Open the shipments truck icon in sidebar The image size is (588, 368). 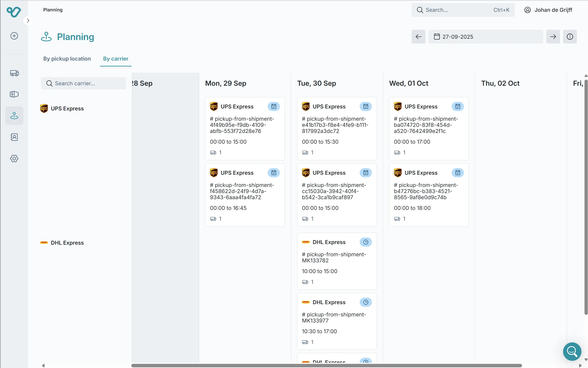[x=14, y=73]
